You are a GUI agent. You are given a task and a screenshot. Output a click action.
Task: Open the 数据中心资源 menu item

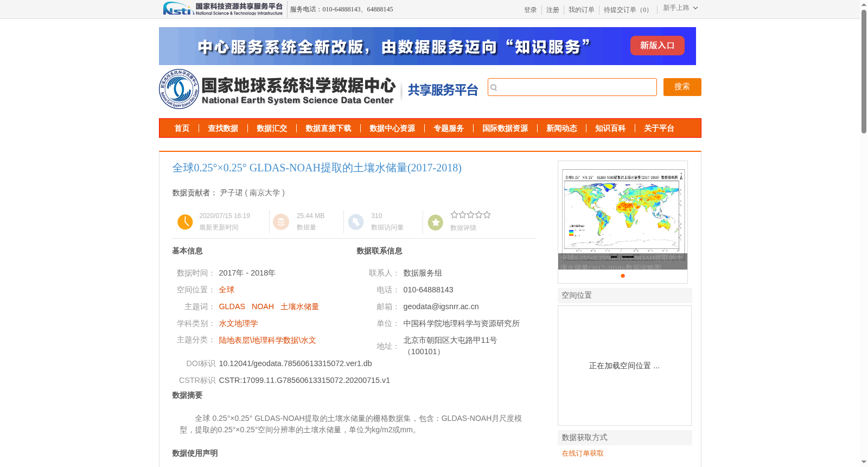click(x=392, y=129)
